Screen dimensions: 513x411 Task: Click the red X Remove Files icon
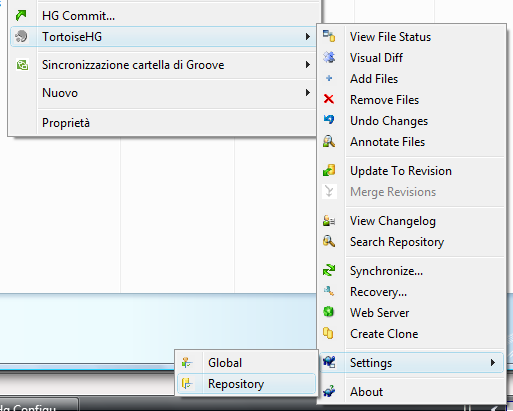pyautogui.click(x=329, y=99)
